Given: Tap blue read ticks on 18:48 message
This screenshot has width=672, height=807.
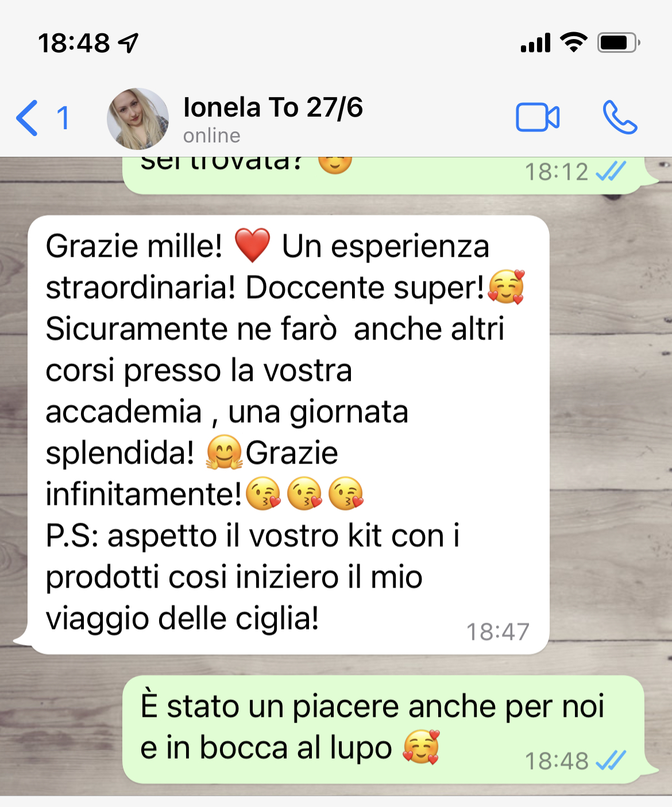Looking at the screenshot, I should click(611, 760).
